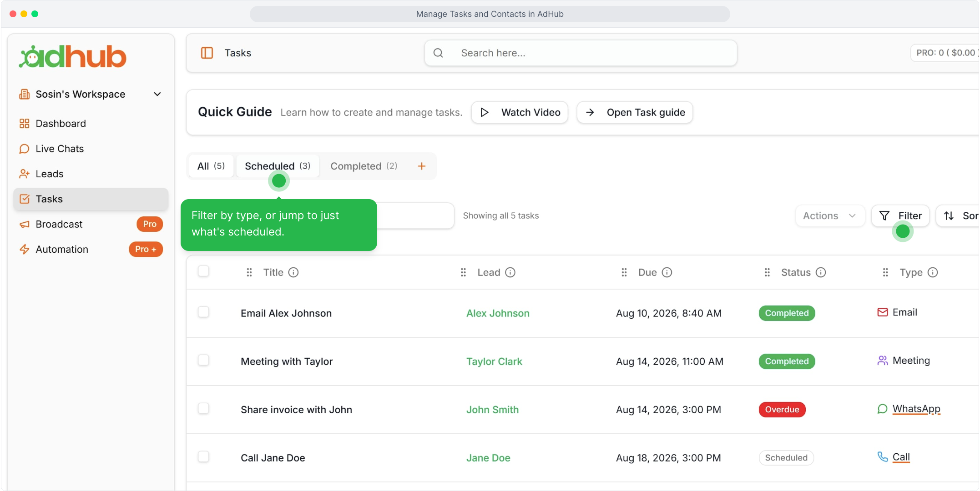Screen dimensions: 980x491
Task: Click the Call phone type icon
Action: tap(883, 457)
